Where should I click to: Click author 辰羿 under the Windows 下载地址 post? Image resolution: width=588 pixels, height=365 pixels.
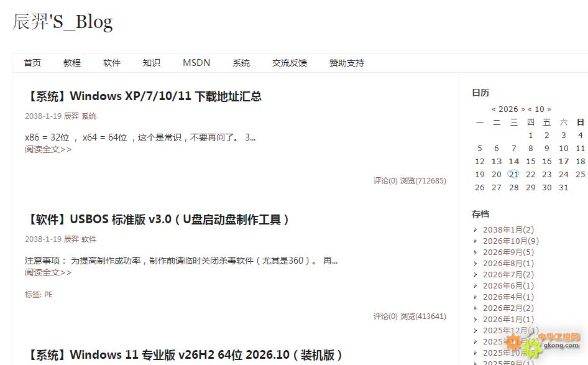[x=71, y=116]
